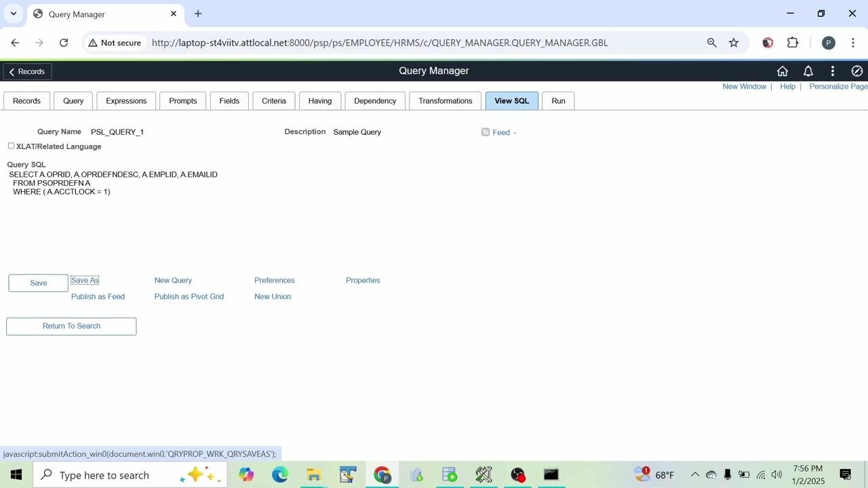
Task: Open the browser profile avatar
Action: 828,43
